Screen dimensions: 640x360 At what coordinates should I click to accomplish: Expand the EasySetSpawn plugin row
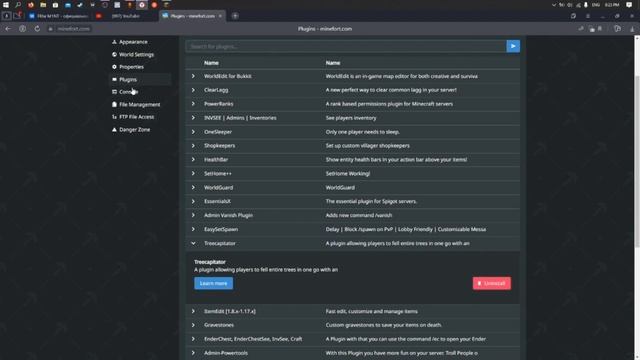[x=193, y=229]
